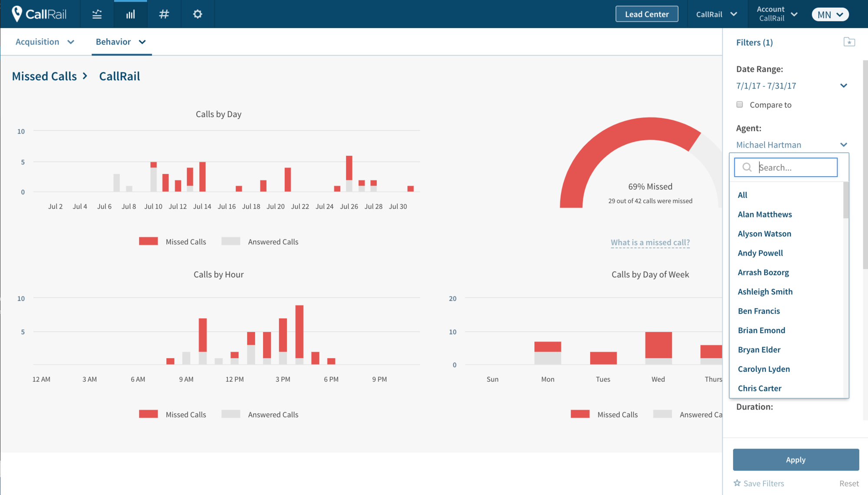This screenshot has width=868, height=495.
Task: Click the star icon next to Save Filters
Action: pos(737,482)
